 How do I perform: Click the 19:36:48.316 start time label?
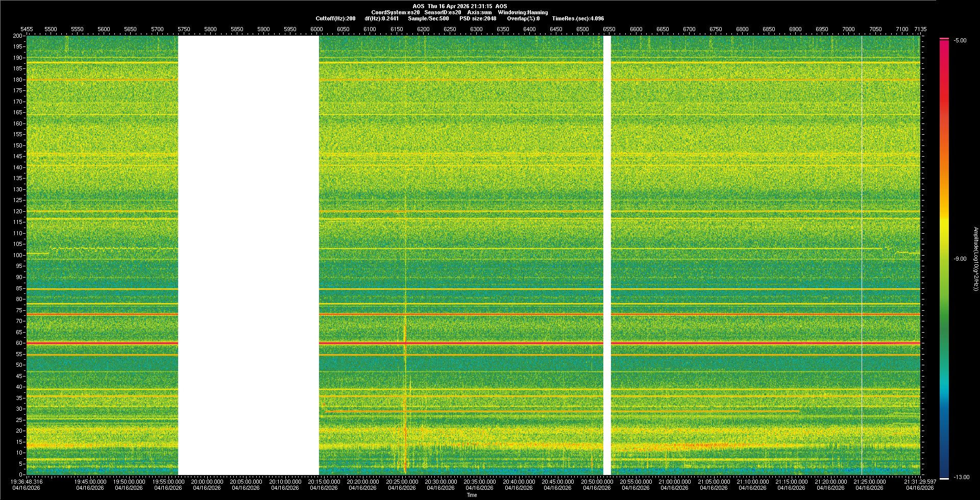28,481
